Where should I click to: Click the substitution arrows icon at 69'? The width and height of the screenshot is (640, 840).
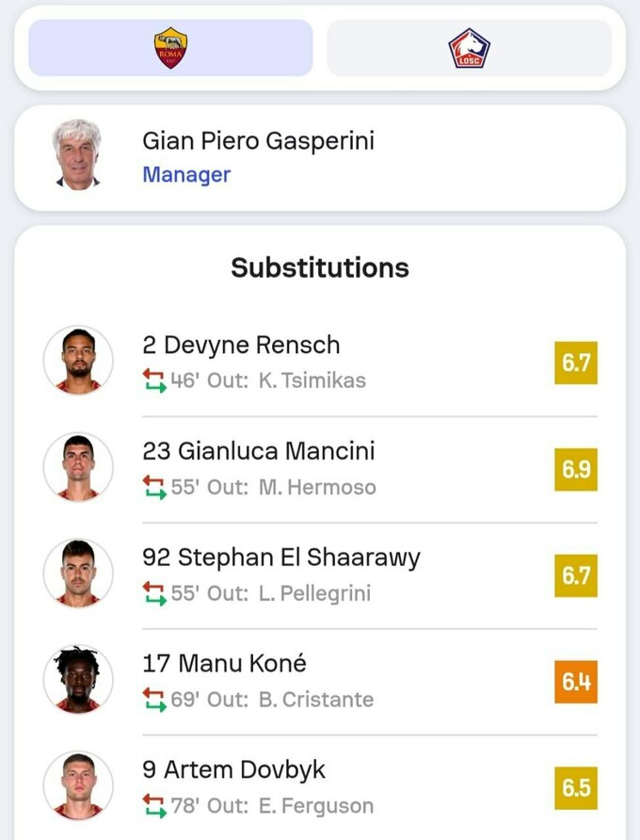click(x=154, y=700)
